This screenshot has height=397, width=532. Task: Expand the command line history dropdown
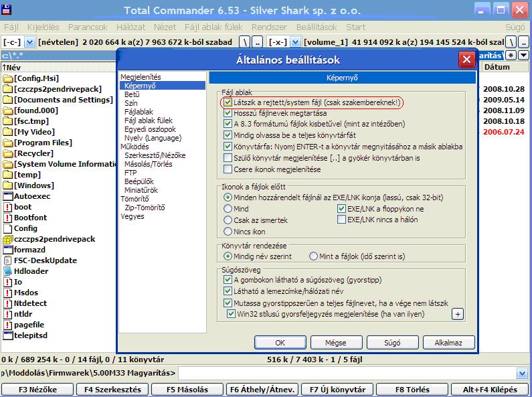pos(523,373)
